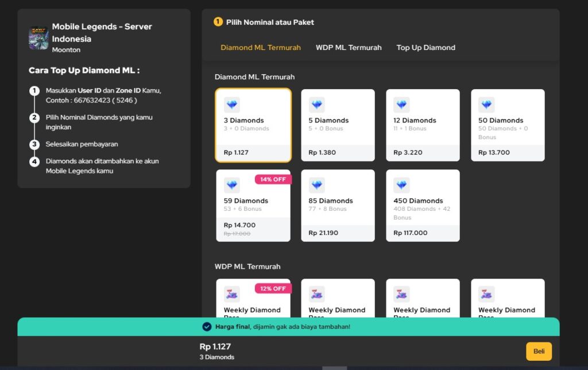Choose the 5 Diamonds package title

tap(328, 121)
